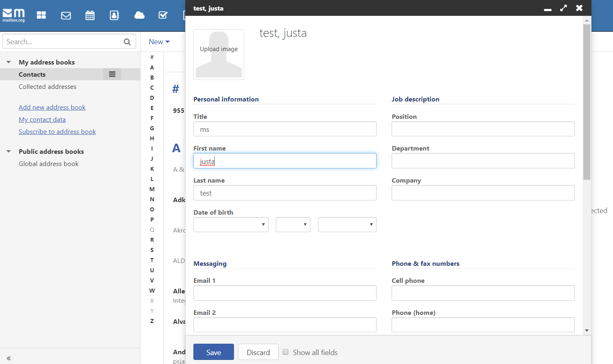The width and height of the screenshot is (613, 364).
Task: Collapse the My address books section
Action: pos(9,62)
